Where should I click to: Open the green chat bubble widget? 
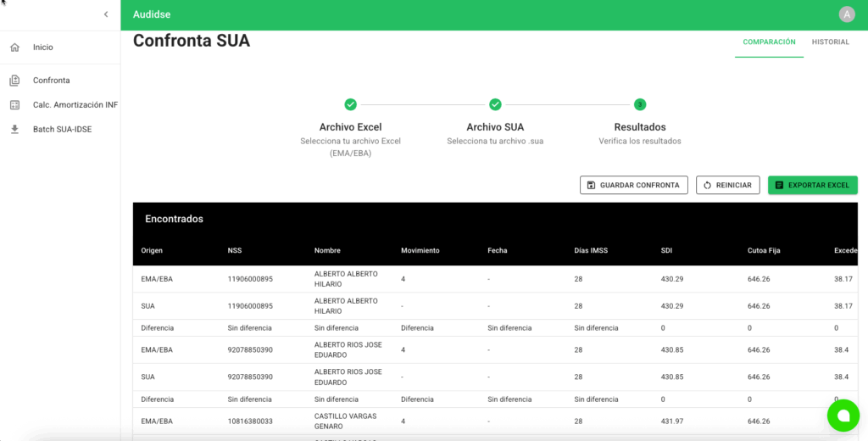click(x=843, y=416)
